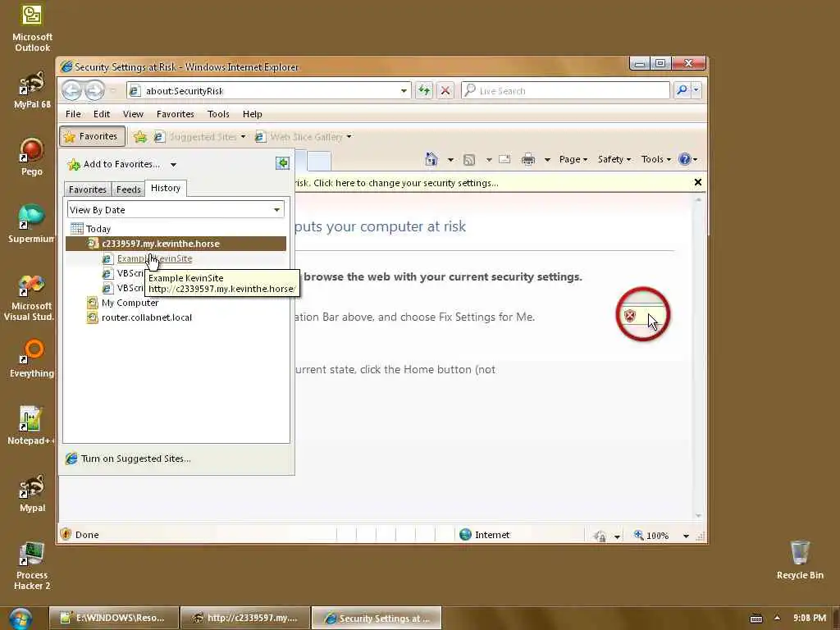840x630 pixels.
Task: Open the Tools command bar dropdown
Action: 655,159
